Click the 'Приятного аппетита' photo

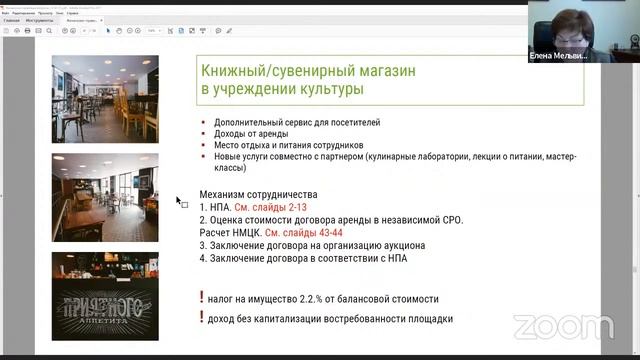coord(105,296)
